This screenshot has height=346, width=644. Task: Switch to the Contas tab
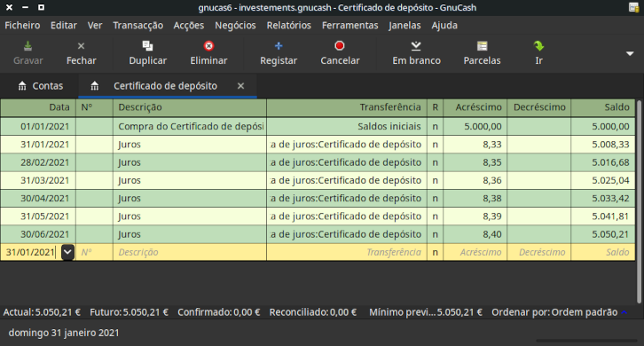coord(41,86)
